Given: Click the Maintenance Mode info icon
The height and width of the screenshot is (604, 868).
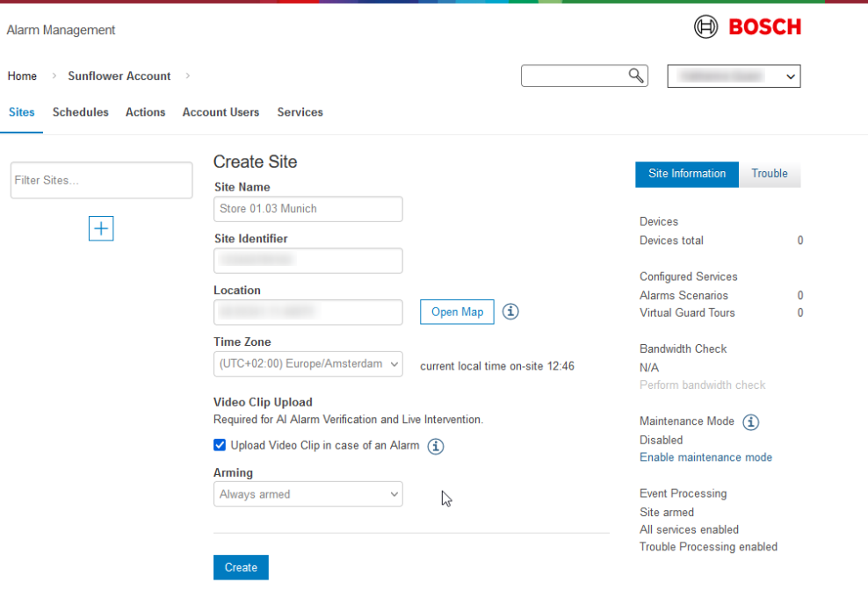Looking at the screenshot, I should click(x=750, y=421).
